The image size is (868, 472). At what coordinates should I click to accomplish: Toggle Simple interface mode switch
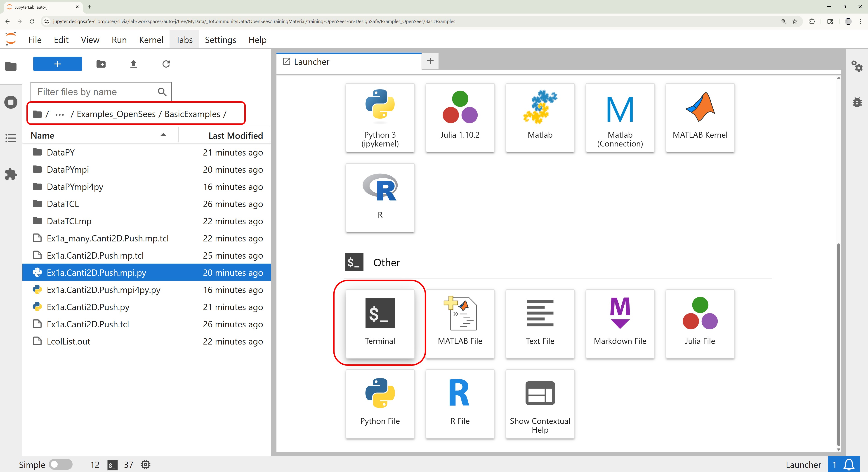60,465
